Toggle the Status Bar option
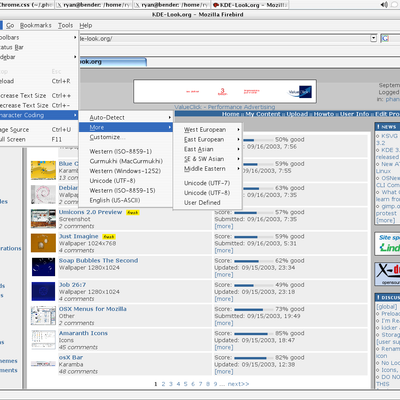 tap(39, 47)
